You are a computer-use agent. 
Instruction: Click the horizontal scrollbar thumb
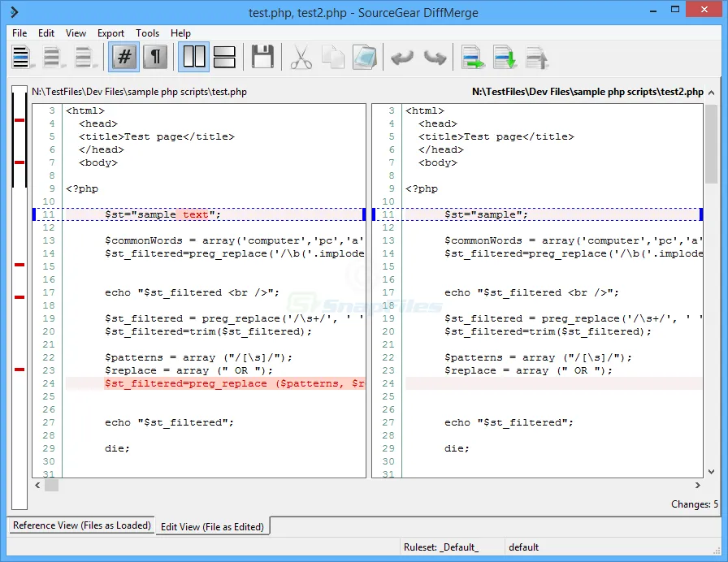click(51, 486)
